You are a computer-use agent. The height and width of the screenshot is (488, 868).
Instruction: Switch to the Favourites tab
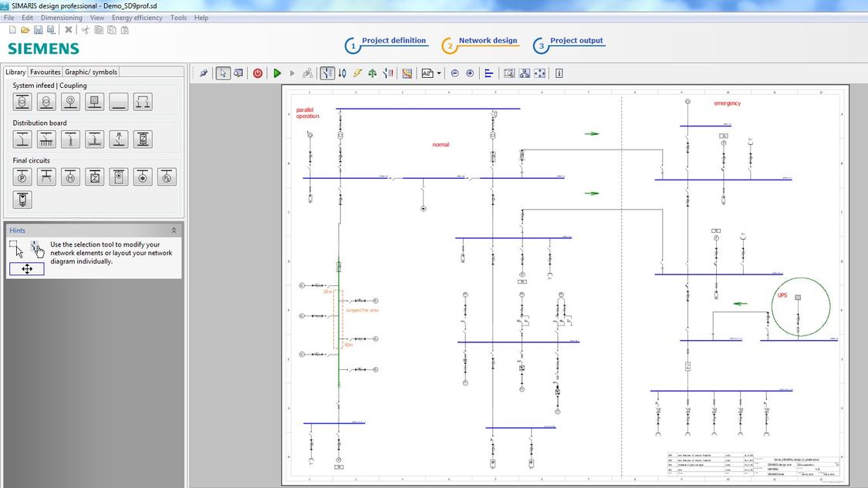pos(45,72)
